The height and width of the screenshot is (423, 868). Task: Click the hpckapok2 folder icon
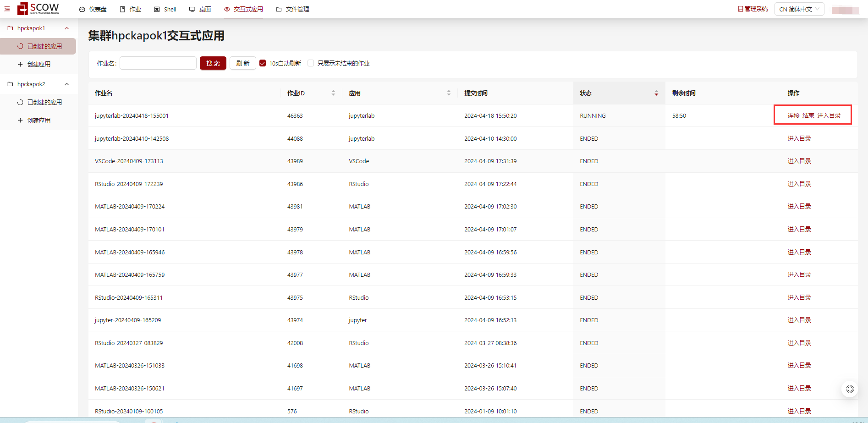point(10,84)
